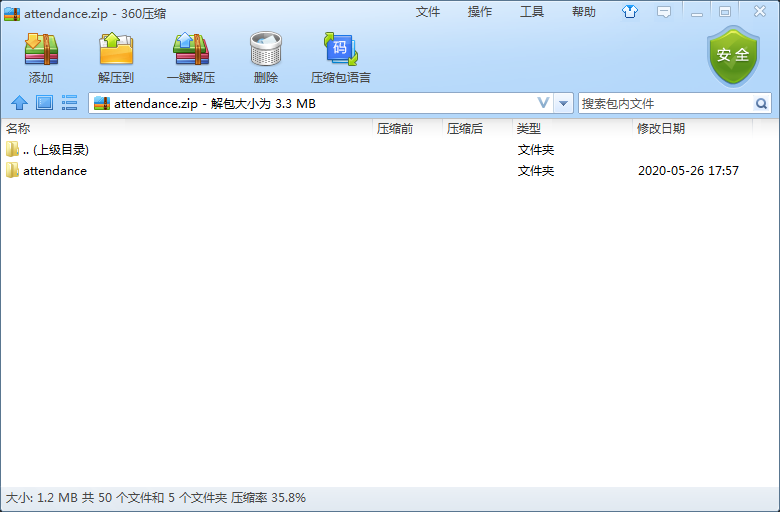Click the Add (添加) toolbar icon
Viewport: 780px width, 512px height.
pyautogui.click(x=41, y=49)
